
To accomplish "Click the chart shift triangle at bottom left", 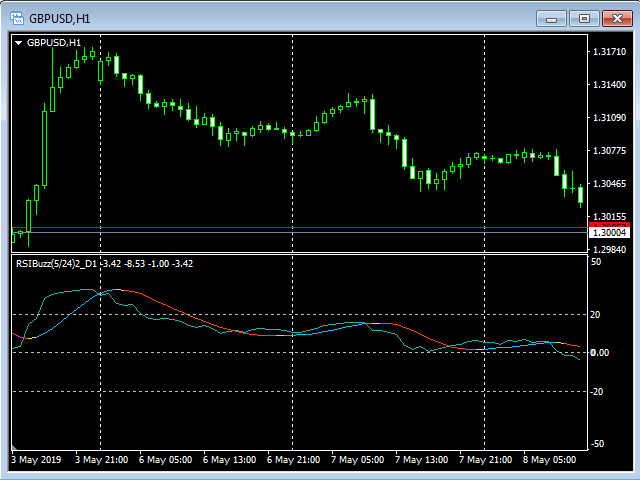I will [15, 446].
